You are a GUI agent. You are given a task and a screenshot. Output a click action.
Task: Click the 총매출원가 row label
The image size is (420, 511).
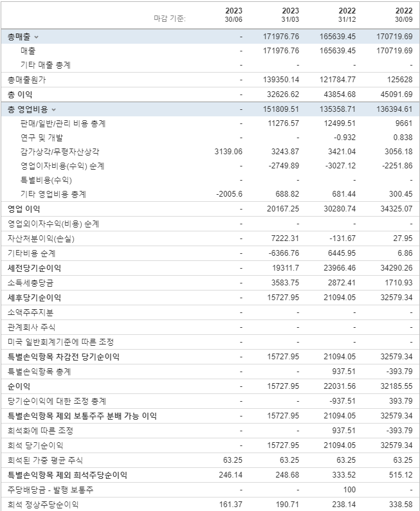point(27,80)
